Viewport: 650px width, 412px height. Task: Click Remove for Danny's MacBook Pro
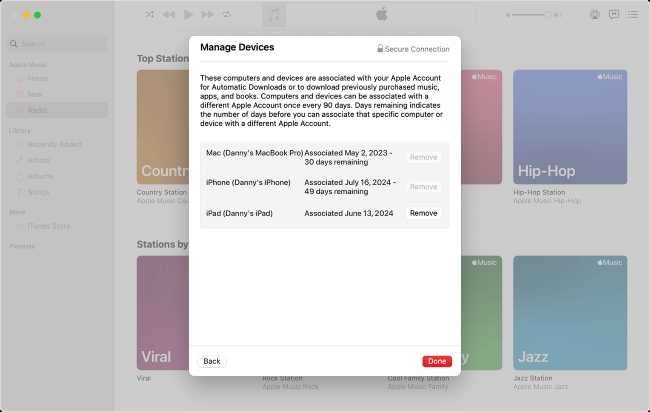click(x=423, y=157)
